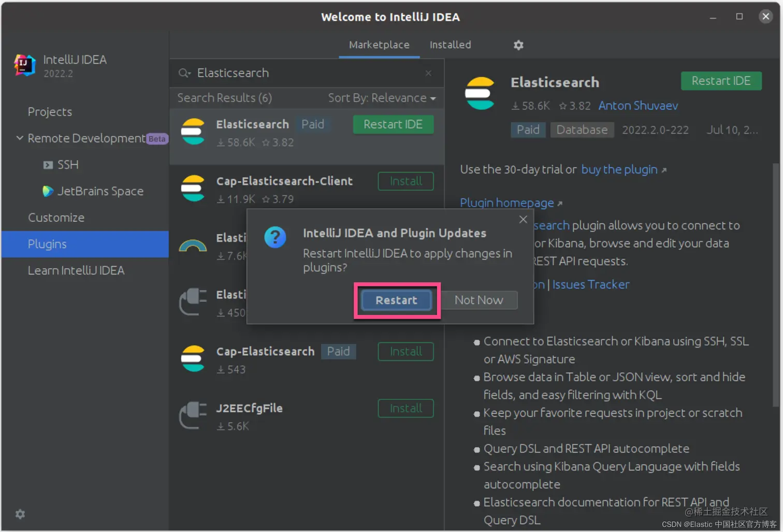Click the vertical scrollbar on the right
This screenshot has width=783, height=532.
776,259
